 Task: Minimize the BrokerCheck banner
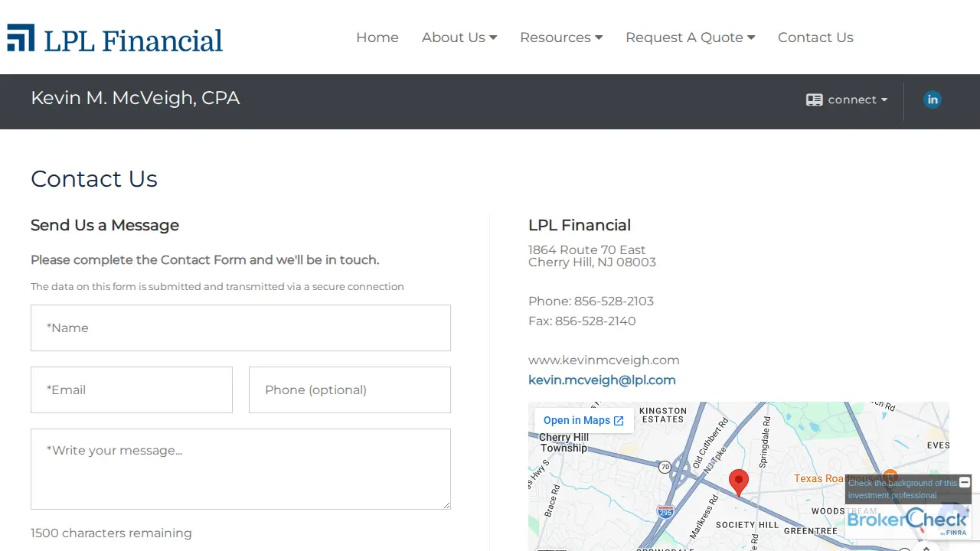[965, 482]
